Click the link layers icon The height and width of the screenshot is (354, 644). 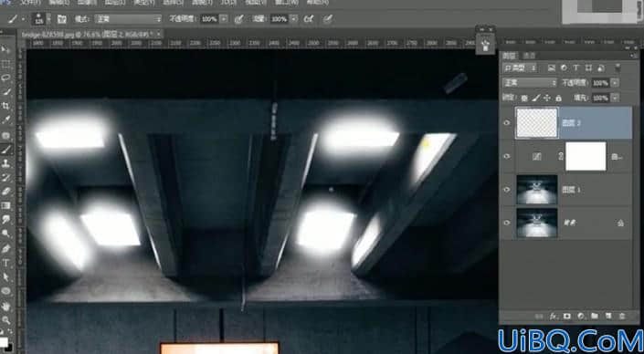click(x=540, y=316)
